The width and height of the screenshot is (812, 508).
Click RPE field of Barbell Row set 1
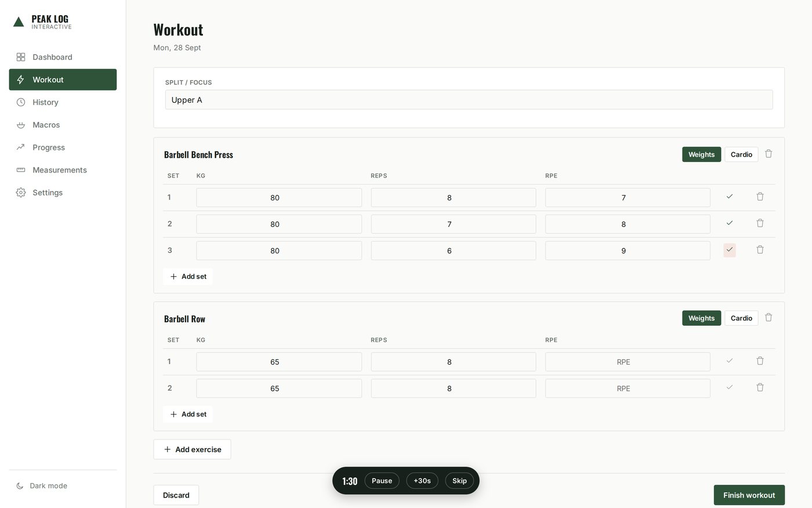tap(628, 362)
